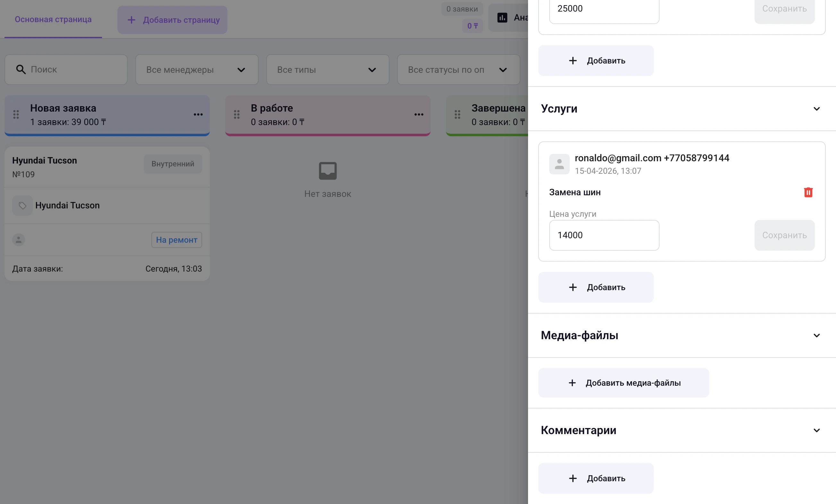Click drag handle icon of Новая заявка column
This screenshot has width=836, height=504.
point(16,115)
